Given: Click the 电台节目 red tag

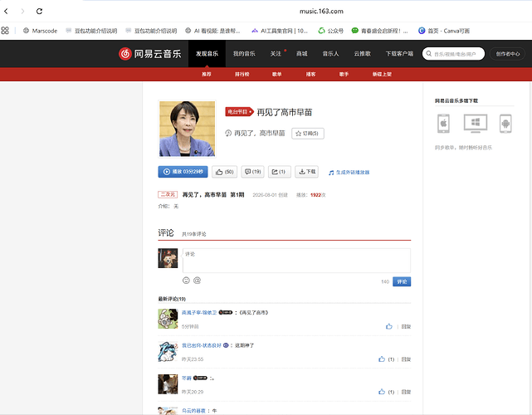Looking at the screenshot, I should [x=239, y=112].
